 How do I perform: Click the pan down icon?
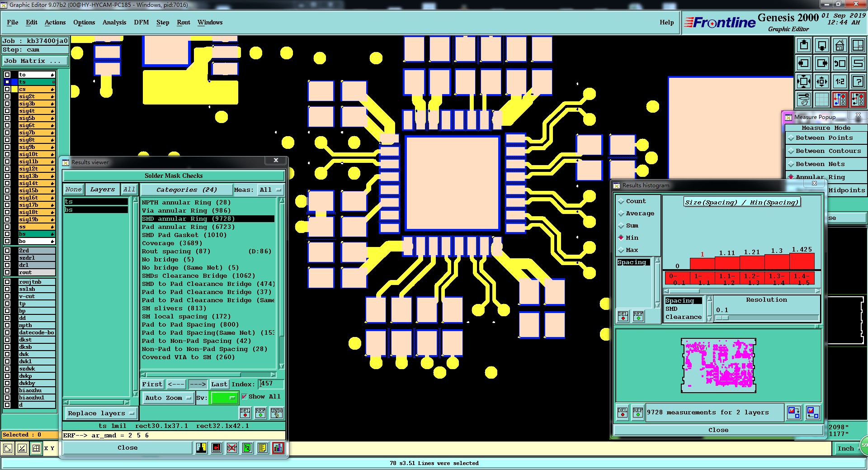[822, 45]
